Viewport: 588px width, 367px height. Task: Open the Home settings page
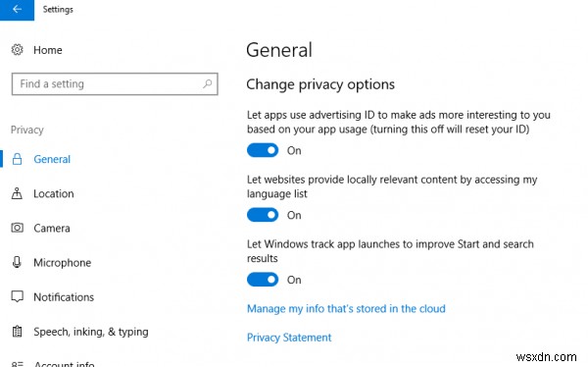point(48,50)
